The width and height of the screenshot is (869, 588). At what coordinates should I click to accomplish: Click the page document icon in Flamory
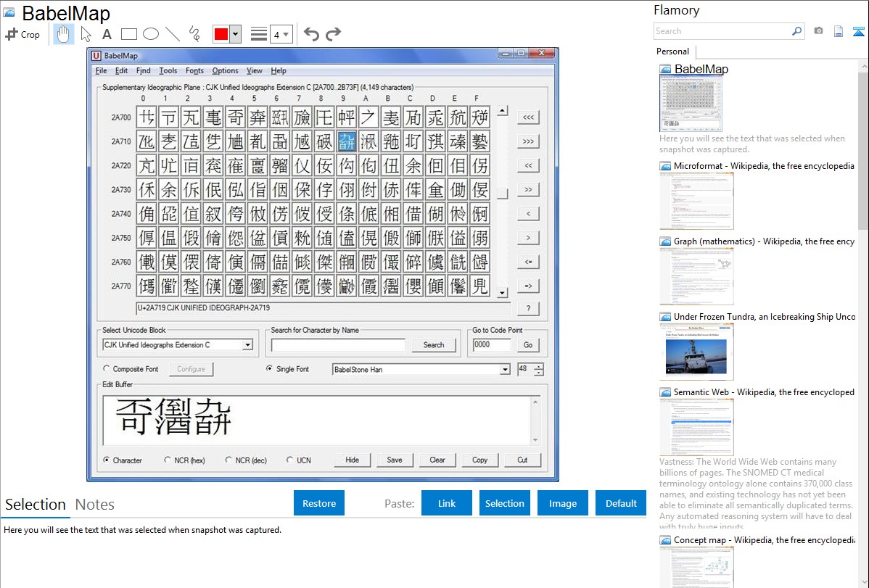(839, 31)
